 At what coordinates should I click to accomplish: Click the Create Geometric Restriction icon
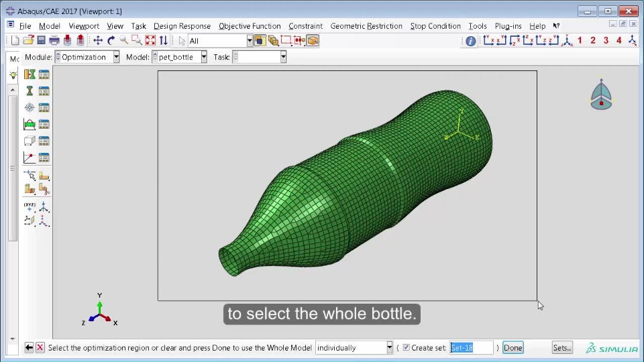[x=29, y=141]
